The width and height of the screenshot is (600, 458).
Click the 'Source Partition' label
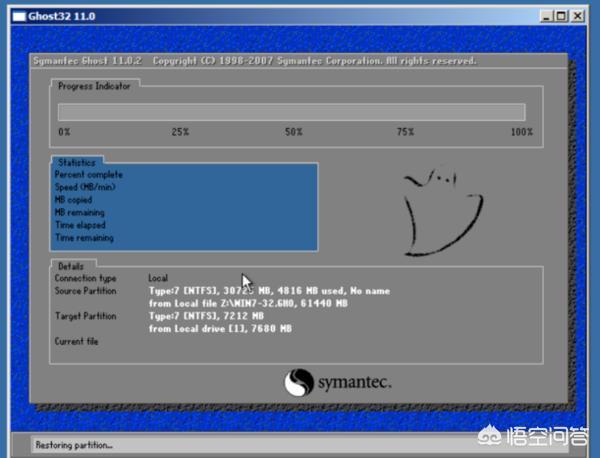click(x=85, y=291)
